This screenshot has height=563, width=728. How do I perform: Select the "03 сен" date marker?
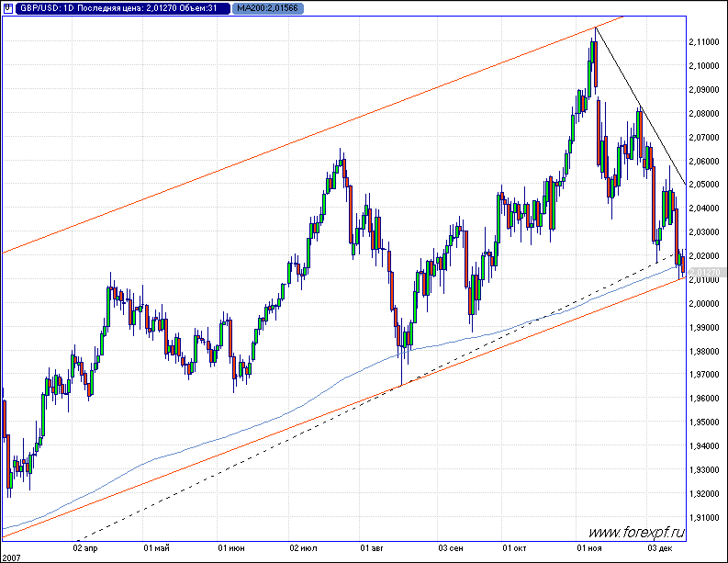tap(450, 548)
